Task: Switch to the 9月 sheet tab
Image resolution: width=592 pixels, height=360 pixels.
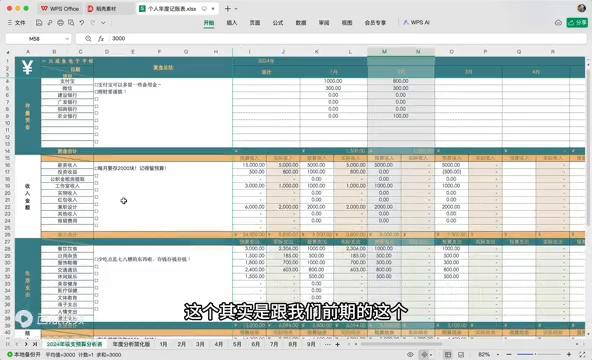Action: [311, 344]
